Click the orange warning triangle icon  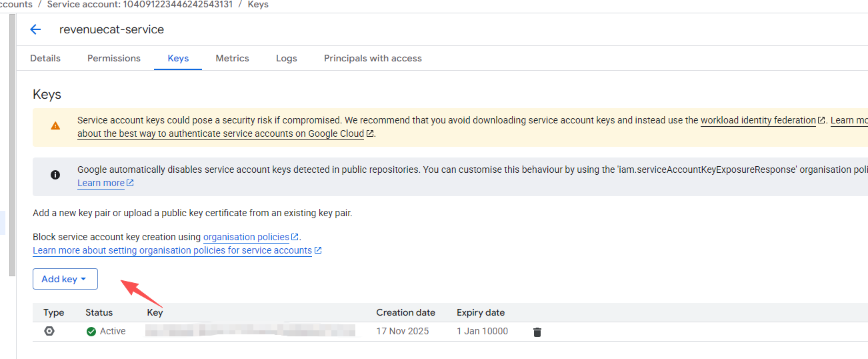click(x=55, y=125)
